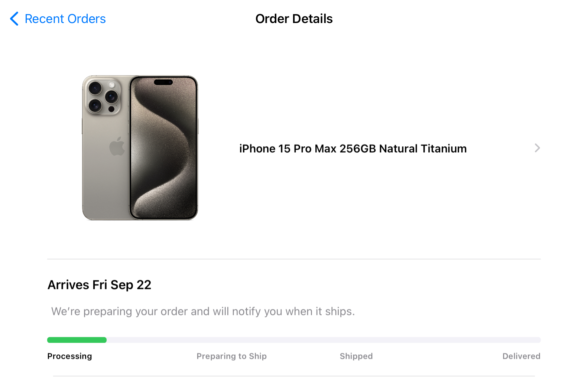Click the unfilled gray progress track
The width and height of the screenshot is (588, 380).
[323, 340]
